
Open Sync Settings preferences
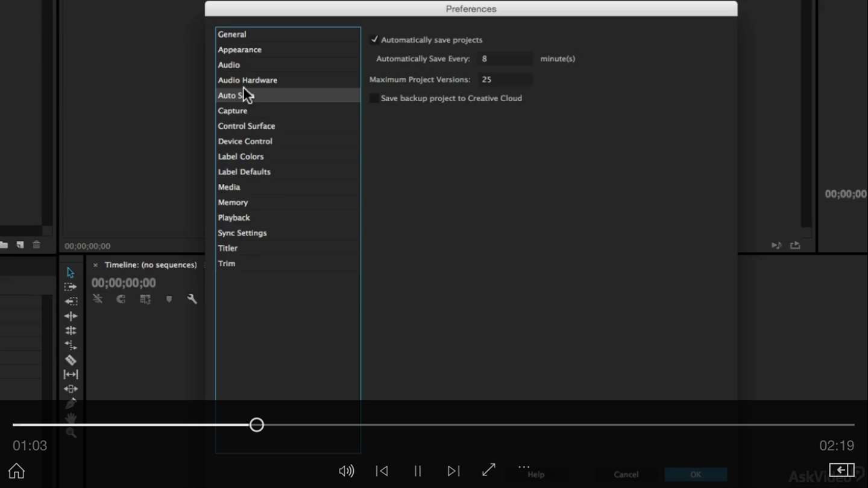[288, 233]
